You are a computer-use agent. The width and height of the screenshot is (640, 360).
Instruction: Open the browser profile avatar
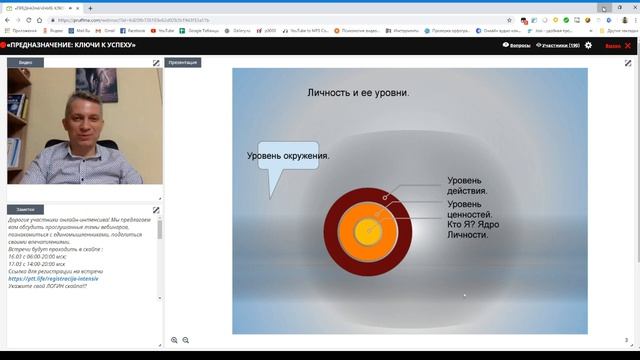[624, 20]
